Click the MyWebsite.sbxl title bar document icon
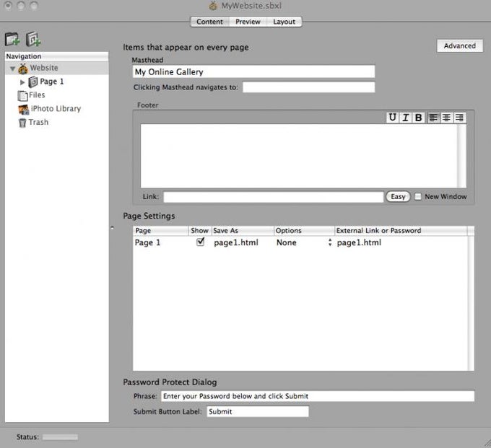This screenshot has height=448, width=491. coord(213,6)
